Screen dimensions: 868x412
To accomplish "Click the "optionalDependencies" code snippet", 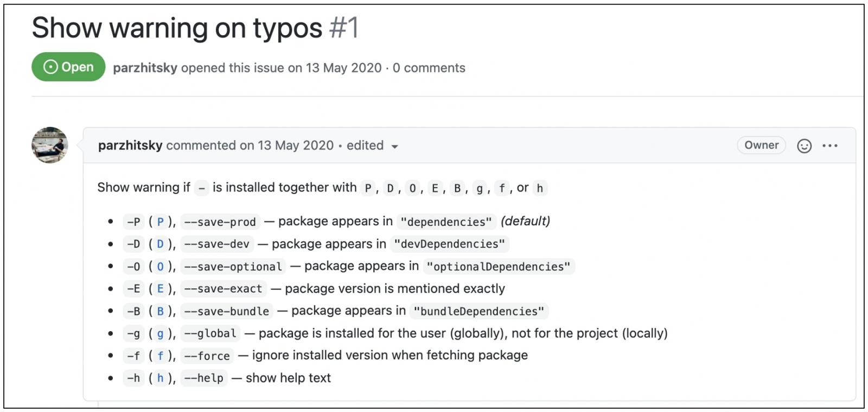I will point(499,267).
